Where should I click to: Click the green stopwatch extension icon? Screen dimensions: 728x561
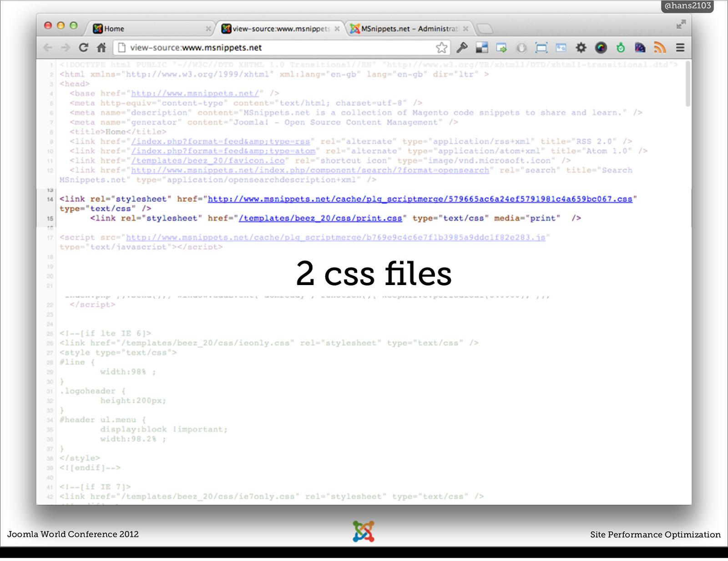(621, 48)
